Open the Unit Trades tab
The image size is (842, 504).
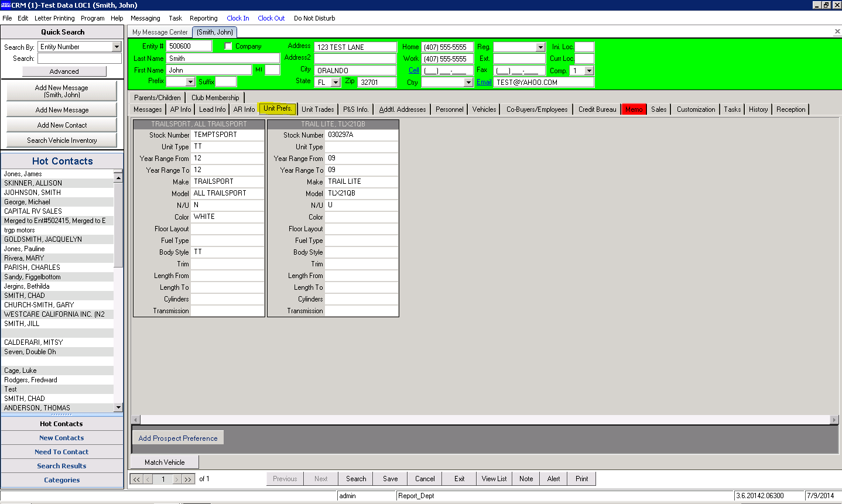(317, 109)
